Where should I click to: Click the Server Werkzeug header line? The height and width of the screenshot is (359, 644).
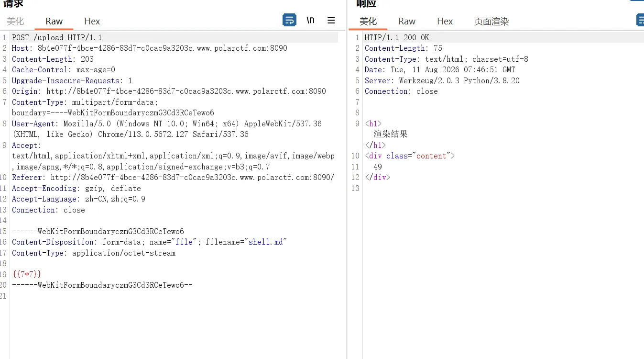[442, 80]
